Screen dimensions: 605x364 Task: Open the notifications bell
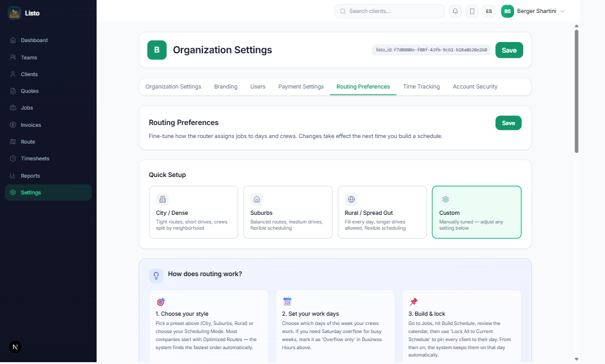click(455, 11)
